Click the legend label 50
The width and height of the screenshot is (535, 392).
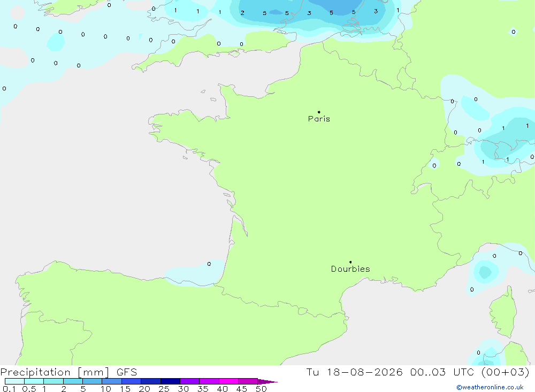tap(262, 389)
